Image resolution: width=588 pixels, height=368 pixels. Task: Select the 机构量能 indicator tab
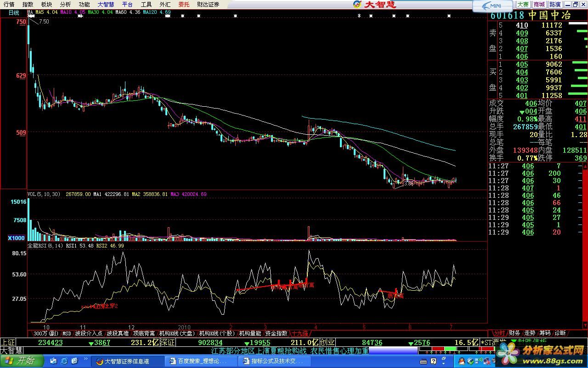(250, 333)
